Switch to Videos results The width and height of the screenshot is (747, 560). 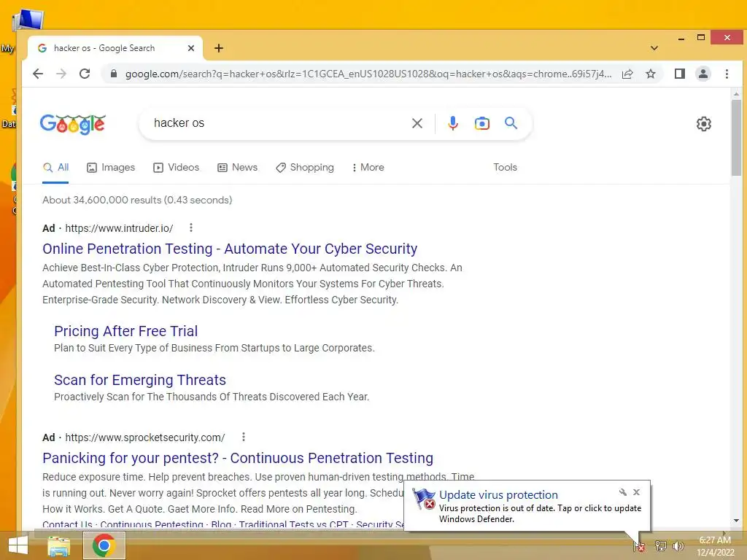tap(176, 167)
